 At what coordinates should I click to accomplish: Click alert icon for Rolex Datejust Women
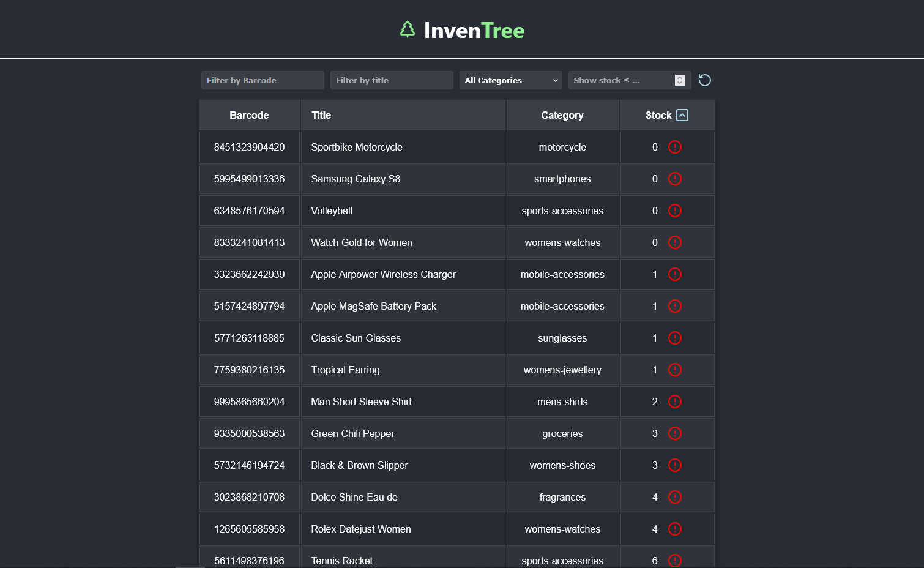[674, 529]
